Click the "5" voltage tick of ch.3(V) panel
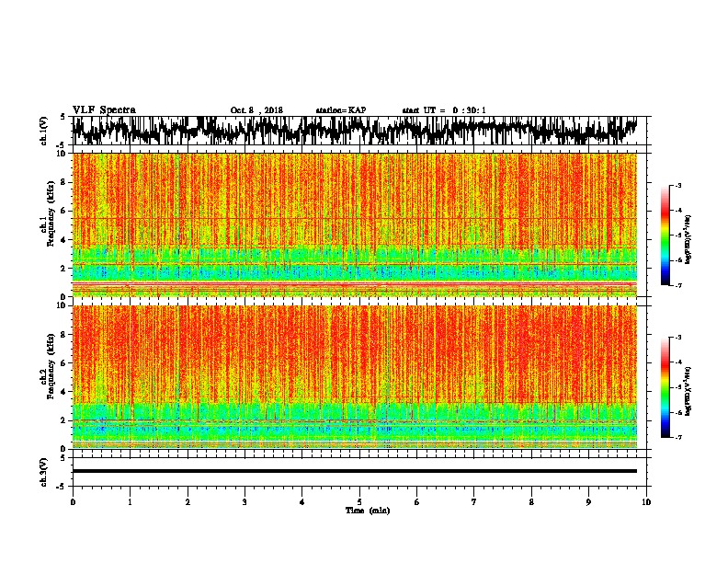 [63, 458]
